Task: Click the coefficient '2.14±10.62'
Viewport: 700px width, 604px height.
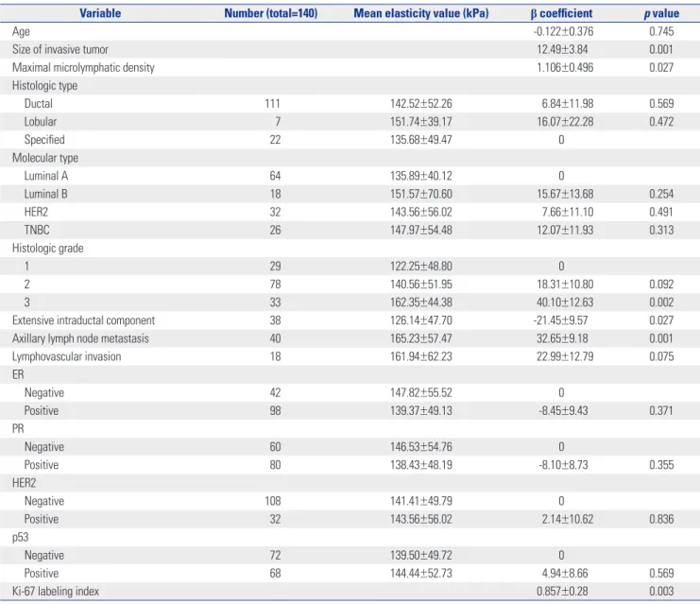Action: [x=568, y=520]
